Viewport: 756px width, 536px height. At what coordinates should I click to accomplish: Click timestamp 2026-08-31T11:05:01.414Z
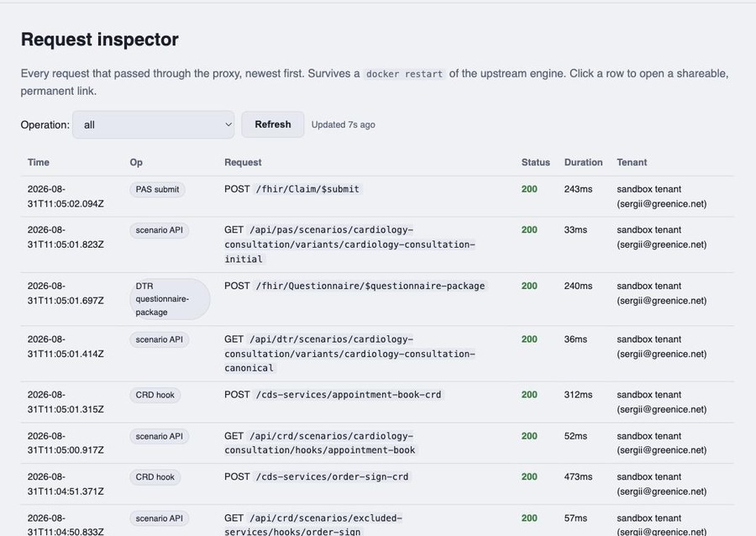point(66,347)
